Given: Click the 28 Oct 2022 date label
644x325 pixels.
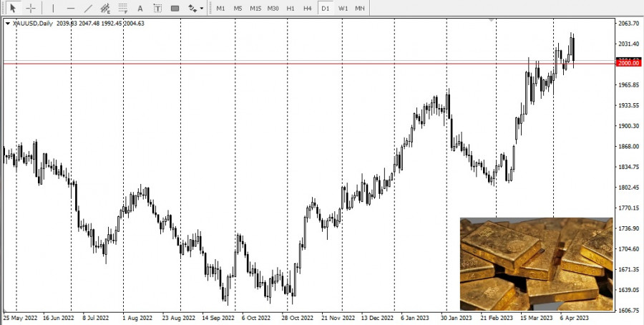Looking at the screenshot, I should click(298, 318).
